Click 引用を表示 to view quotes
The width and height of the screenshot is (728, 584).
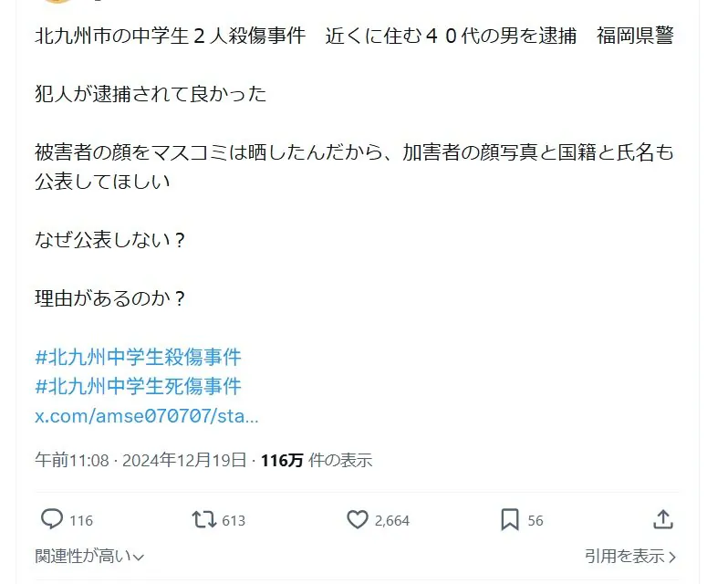tap(624, 556)
